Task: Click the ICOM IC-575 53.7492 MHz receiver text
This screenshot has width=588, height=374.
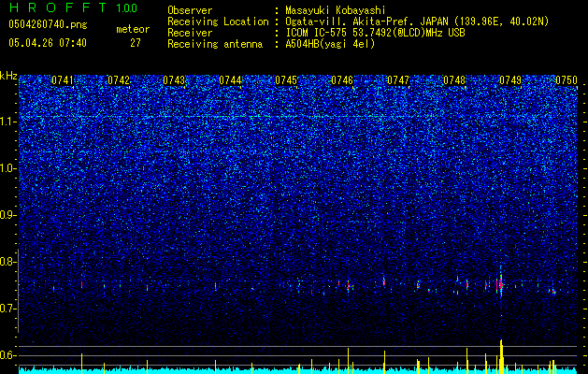Action: tap(375, 33)
